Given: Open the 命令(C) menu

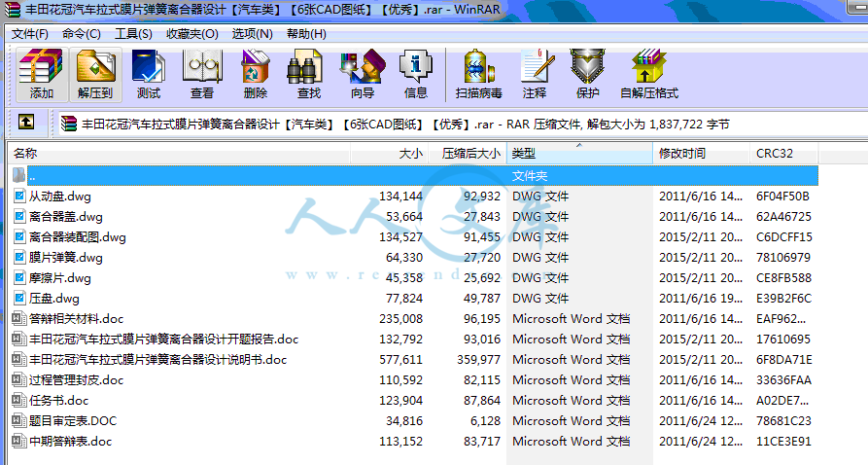Looking at the screenshot, I should pyautogui.click(x=82, y=34).
